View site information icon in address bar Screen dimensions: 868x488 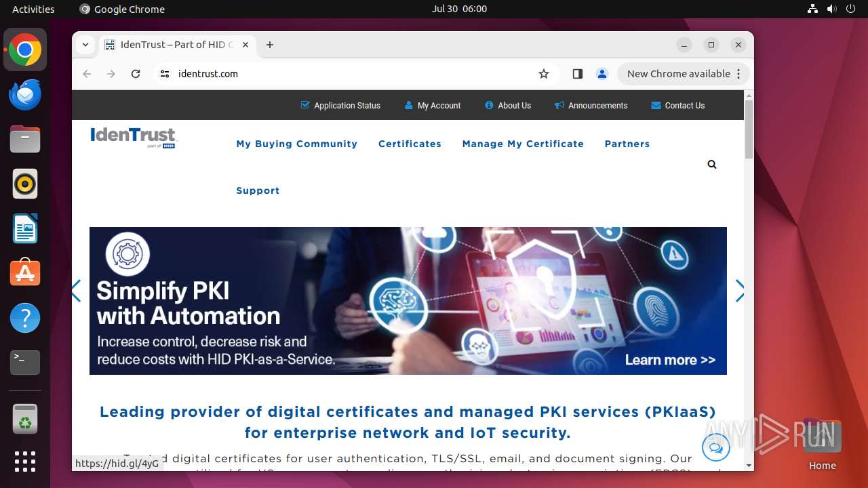point(164,74)
